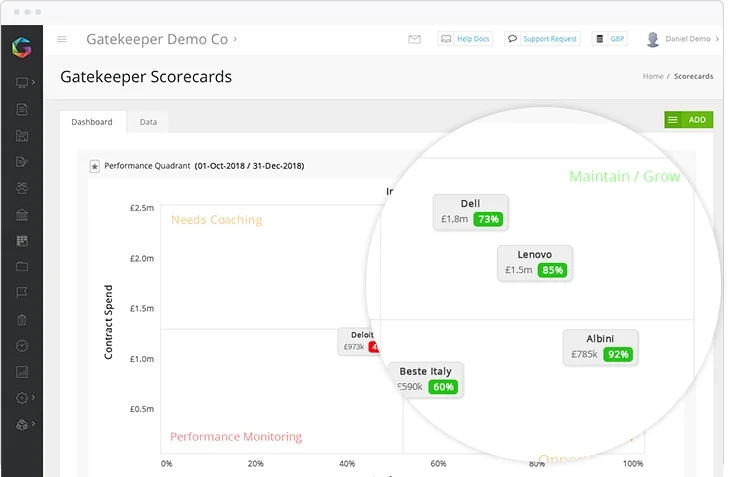Click the 100% x-axis value
The width and height of the screenshot is (729, 477).
[633, 464]
